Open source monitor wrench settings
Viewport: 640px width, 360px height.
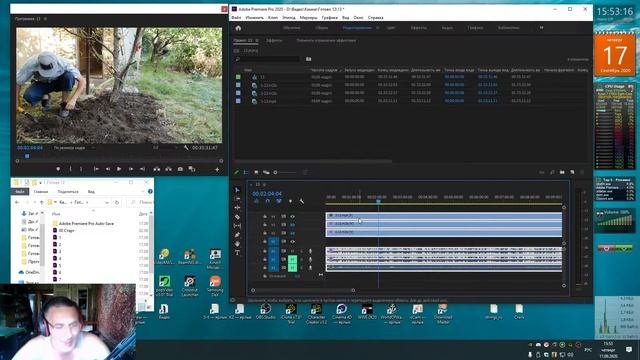186,148
